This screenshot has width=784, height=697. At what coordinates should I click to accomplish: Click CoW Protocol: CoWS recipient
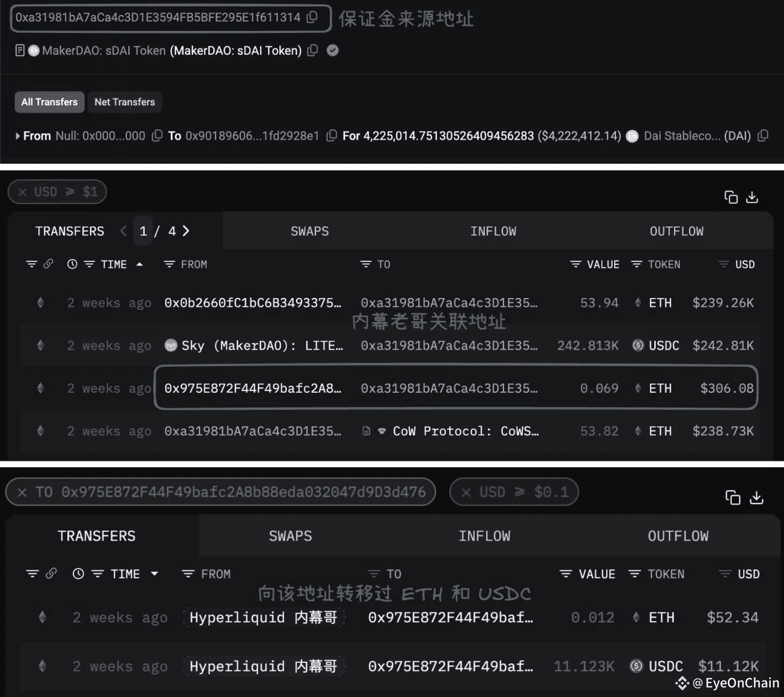pos(465,431)
